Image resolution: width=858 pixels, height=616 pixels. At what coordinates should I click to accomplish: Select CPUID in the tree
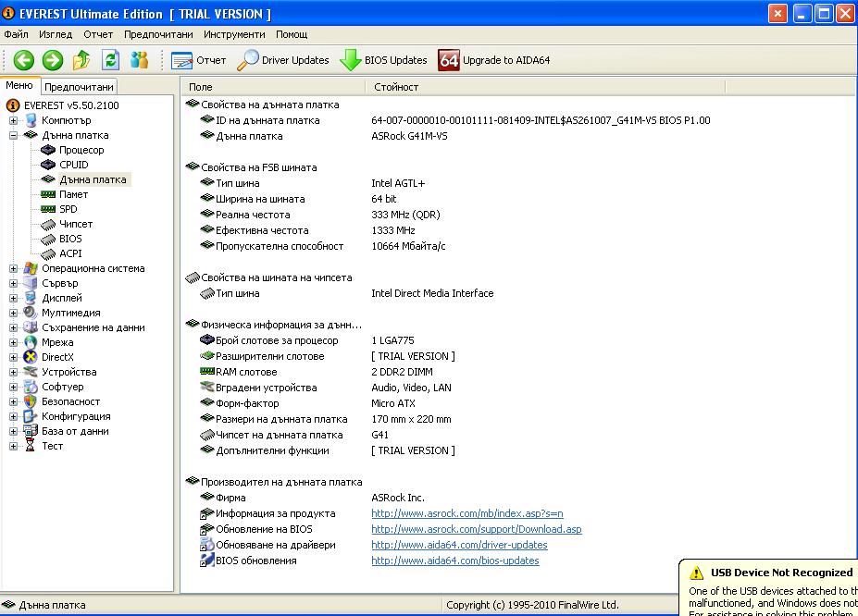[74, 165]
